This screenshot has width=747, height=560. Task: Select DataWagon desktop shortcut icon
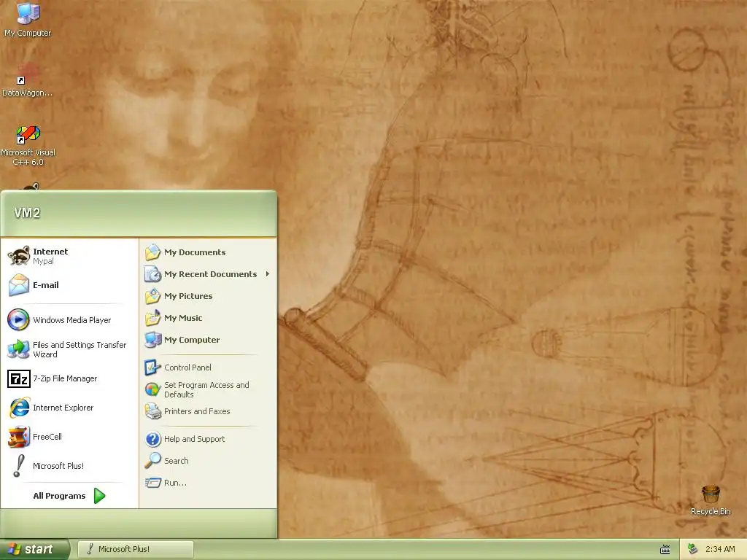(x=28, y=74)
